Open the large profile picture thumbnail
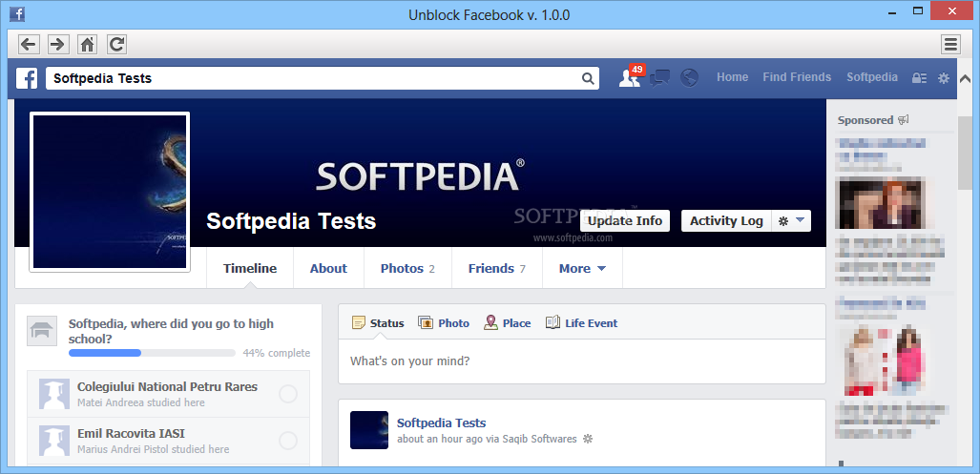Viewport: 980px width, 474px height. (x=110, y=193)
